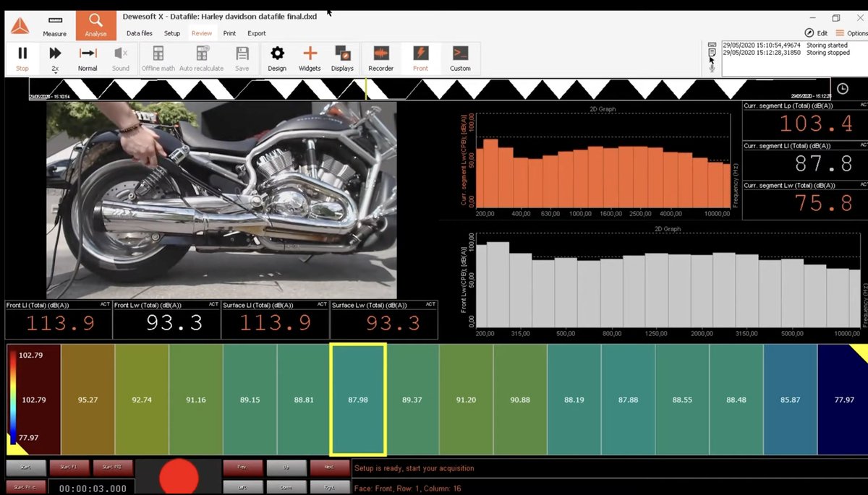The height and width of the screenshot is (495, 868).
Task: Select the 89.37 segment cell
Action: click(x=412, y=400)
